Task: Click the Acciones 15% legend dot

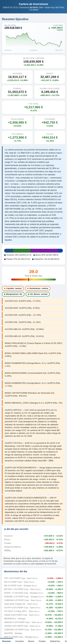Action: coord(5,255)
